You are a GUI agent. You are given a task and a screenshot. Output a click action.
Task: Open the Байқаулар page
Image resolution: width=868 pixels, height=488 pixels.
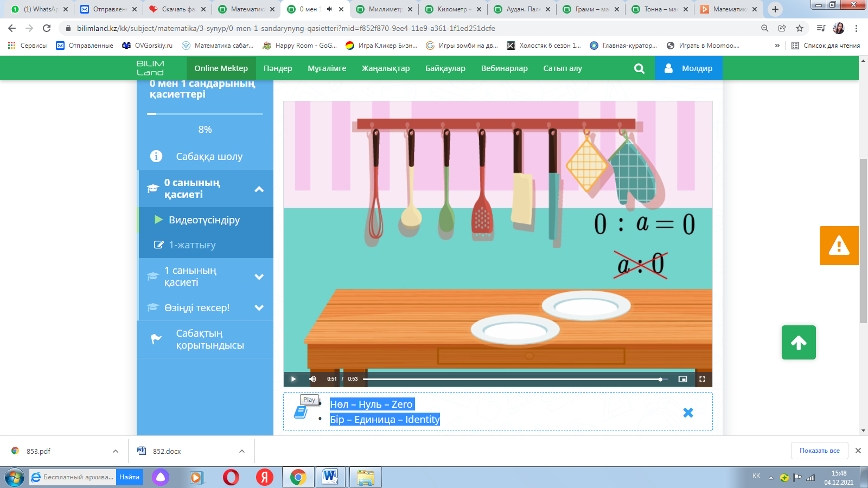coord(445,68)
